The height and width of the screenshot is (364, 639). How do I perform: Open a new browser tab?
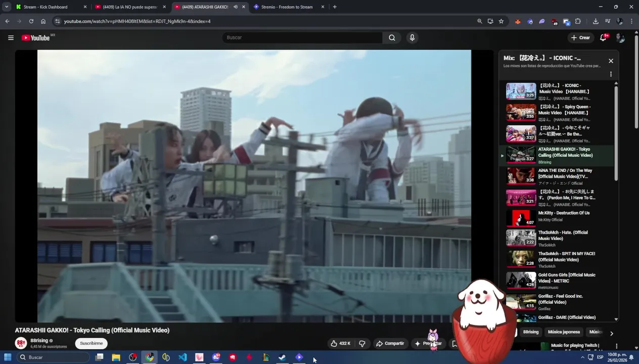tap(335, 7)
